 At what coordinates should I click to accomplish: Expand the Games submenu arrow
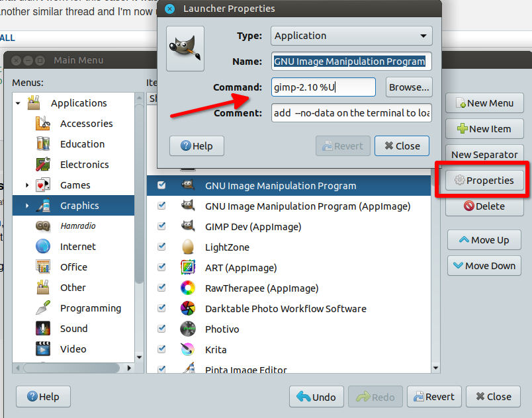click(x=27, y=185)
